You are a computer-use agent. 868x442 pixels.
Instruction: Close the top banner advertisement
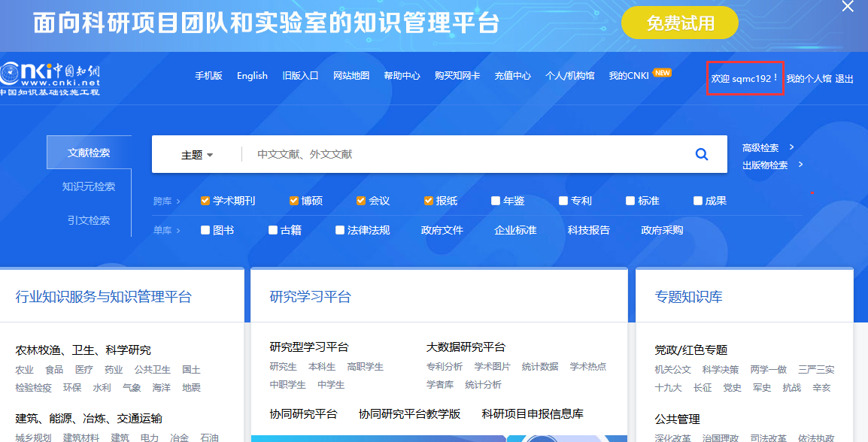(848, 7)
